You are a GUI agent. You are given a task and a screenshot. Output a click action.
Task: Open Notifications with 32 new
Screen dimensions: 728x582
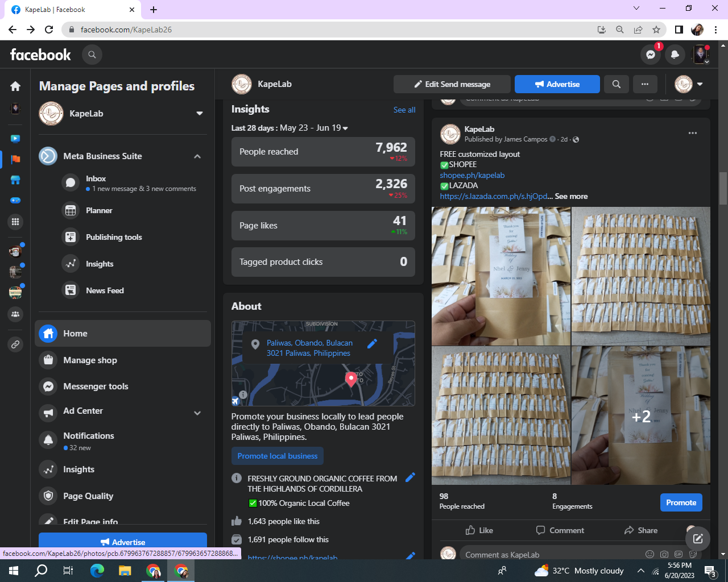pos(123,440)
